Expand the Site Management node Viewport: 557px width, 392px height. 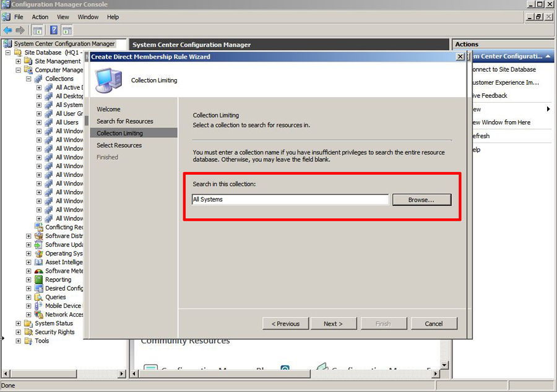pyautogui.click(x=18, y=61)
